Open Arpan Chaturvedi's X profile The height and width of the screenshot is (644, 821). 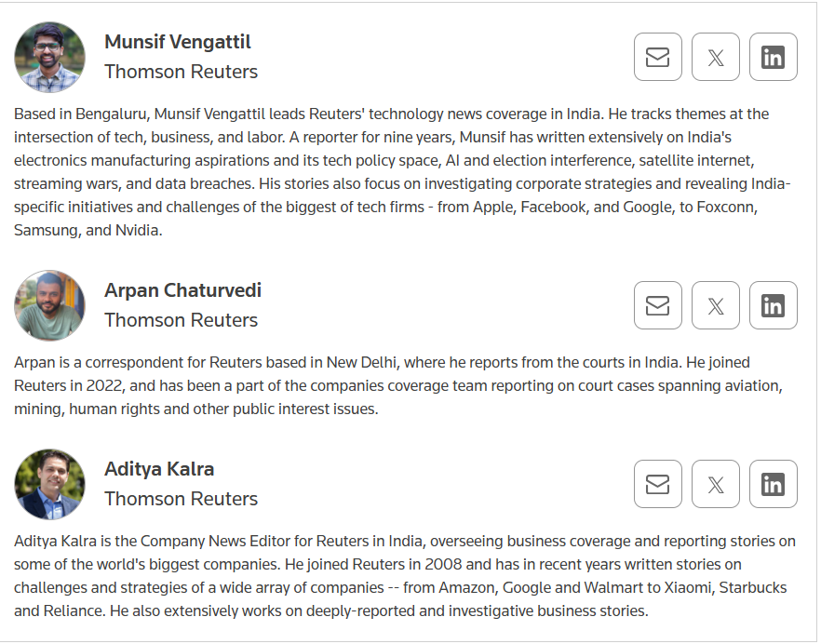click(x=715, y=305)
